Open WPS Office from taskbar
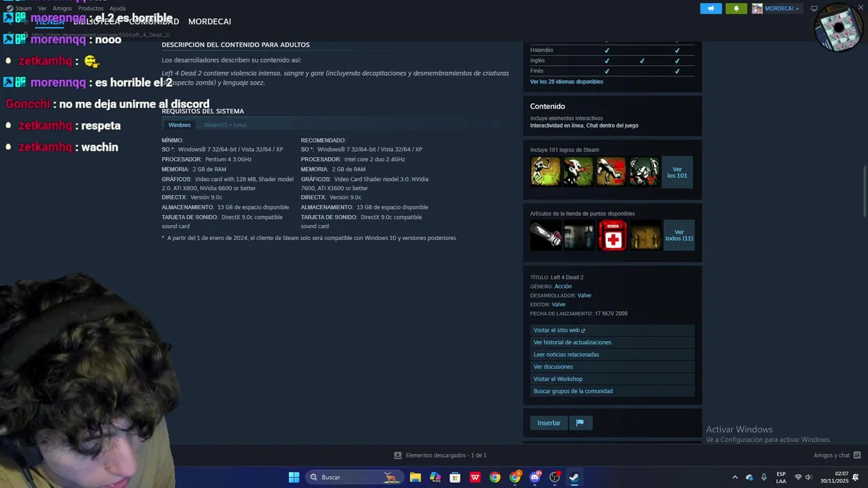This screenshot has height=488, width=868. coord(475,477)
